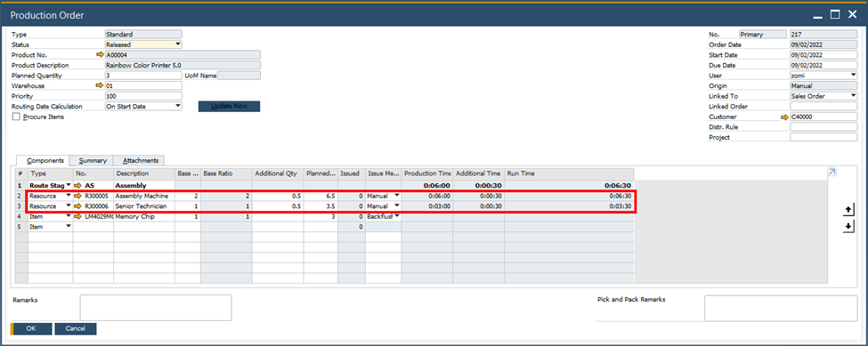
Task: Select the Base Ratio column header
Action: click(x=226, y=173)
